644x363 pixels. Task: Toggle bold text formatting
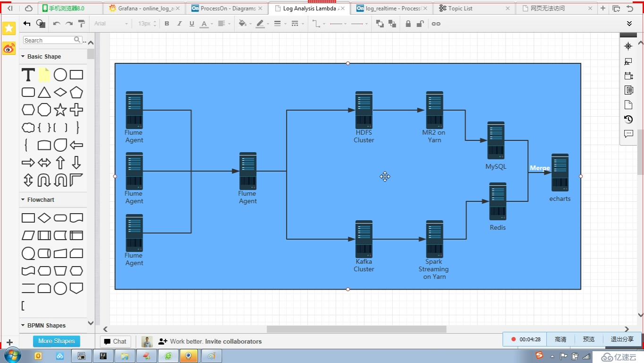coord(167,24)
